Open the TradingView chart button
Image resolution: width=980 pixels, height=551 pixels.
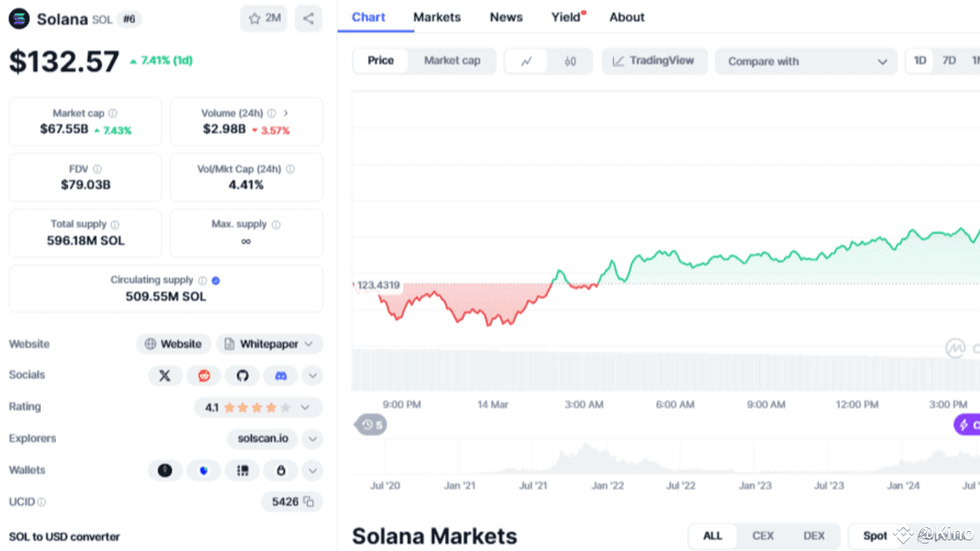(653, 60)
